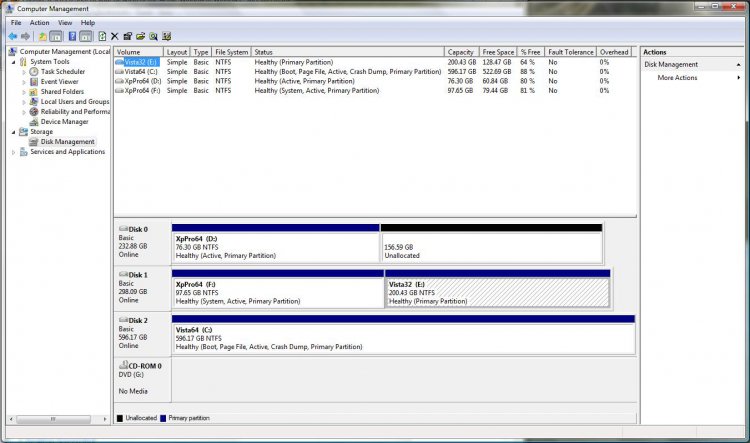
Task: Click the Shared Folders icon
Action: (33, 92)
